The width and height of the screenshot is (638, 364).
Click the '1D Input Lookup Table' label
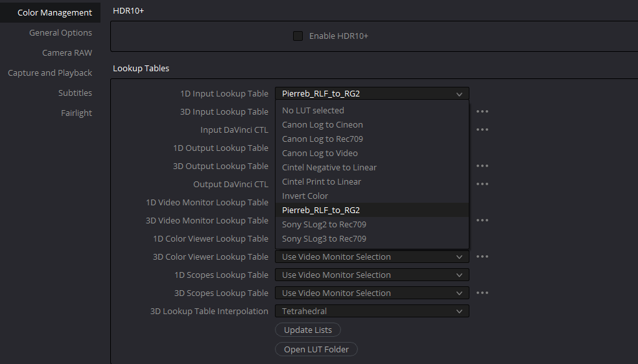tap(224, 93)
